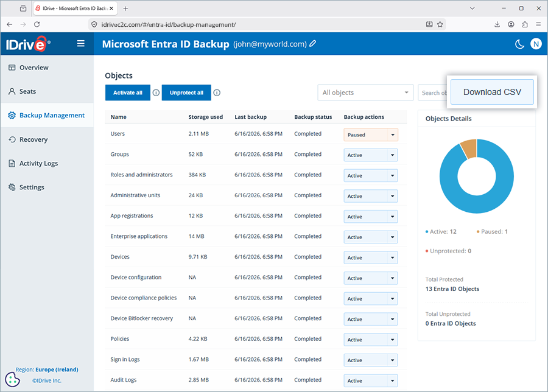This screenshot has height=392, width=548.
Task: Select Backup Management in sidebar
Action: coord(47,115)
